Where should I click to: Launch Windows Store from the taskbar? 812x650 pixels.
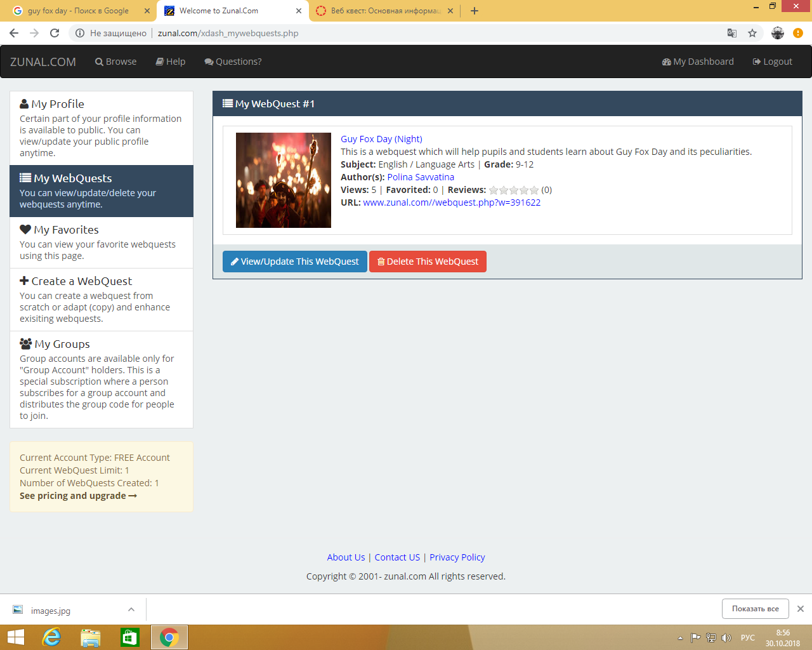click(x=130, y=637)
